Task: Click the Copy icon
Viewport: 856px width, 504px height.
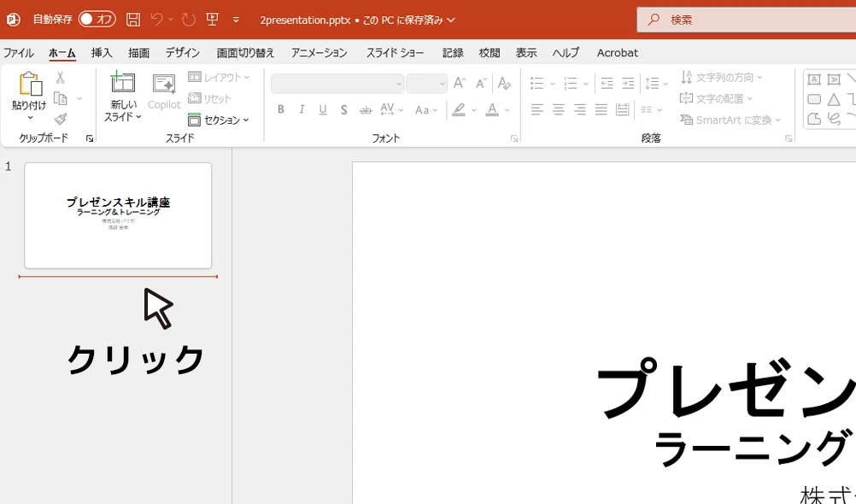Action: coord(61,99)
